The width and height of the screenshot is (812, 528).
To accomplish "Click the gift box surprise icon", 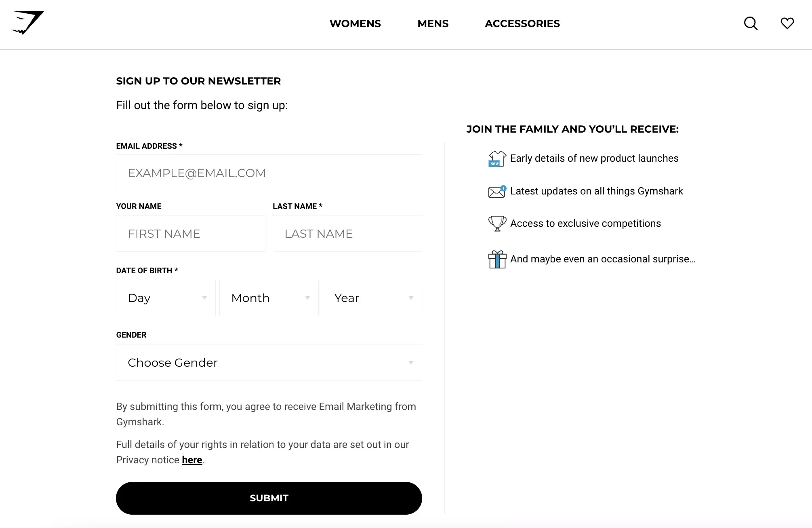I will 496,259.
